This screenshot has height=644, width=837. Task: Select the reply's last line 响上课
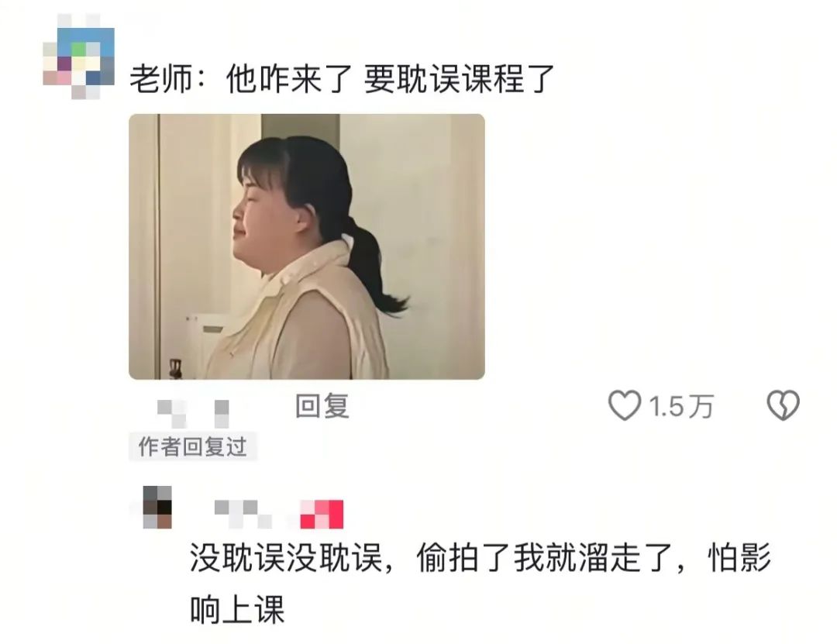point(237,609)
